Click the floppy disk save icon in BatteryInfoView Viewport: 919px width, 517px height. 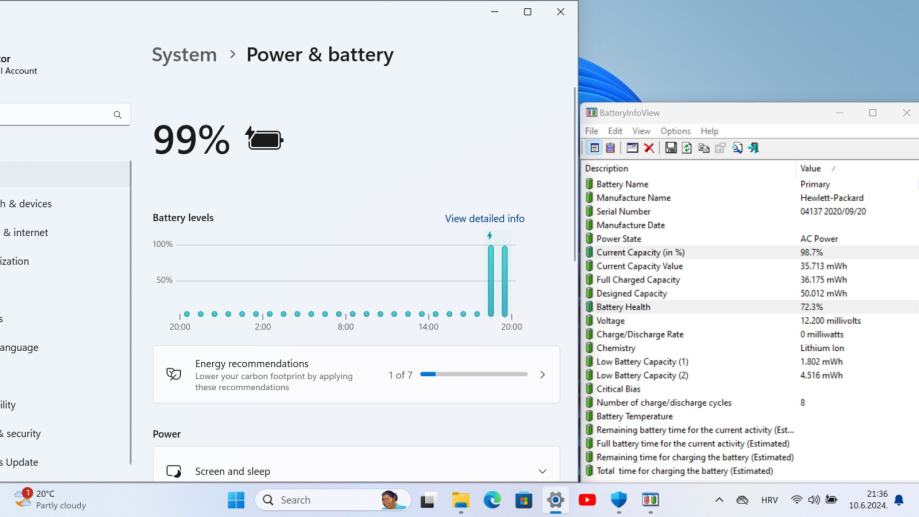[670, 148]
